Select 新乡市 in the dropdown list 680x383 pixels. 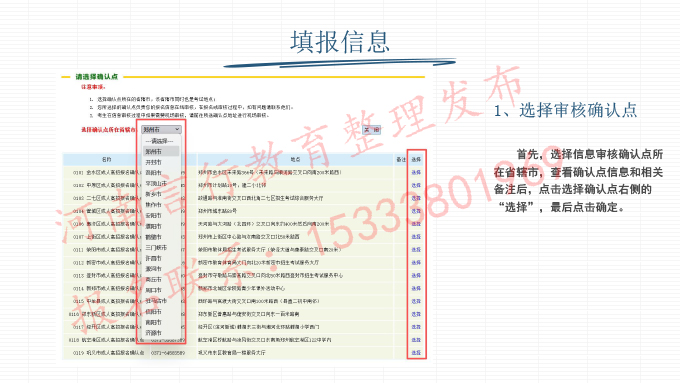pos(153,194)
